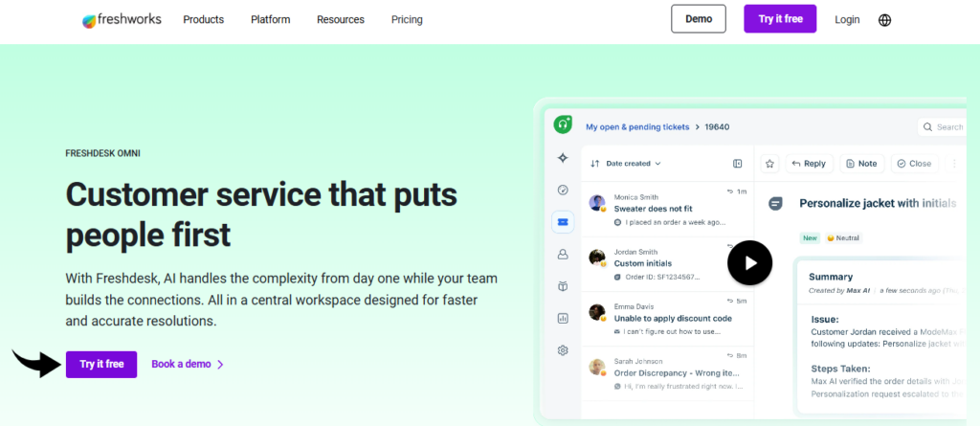
Task: Click the Search field in preview
Action: point(942,127)
